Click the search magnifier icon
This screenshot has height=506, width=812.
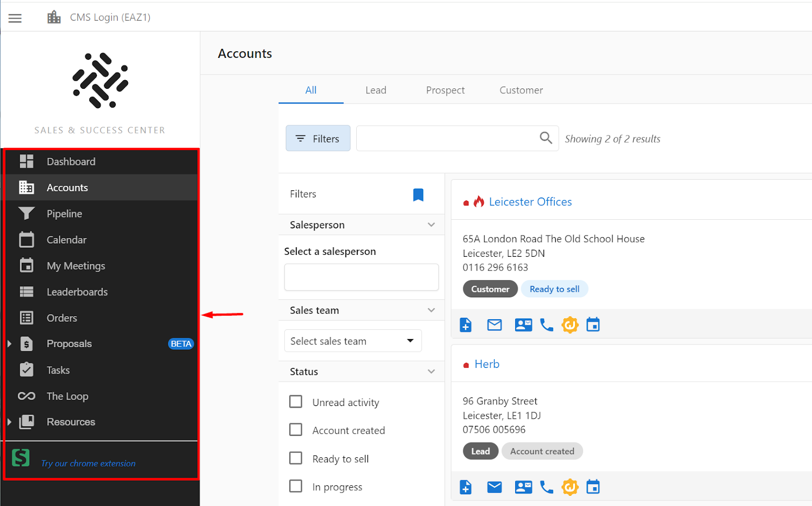[546, 138]
